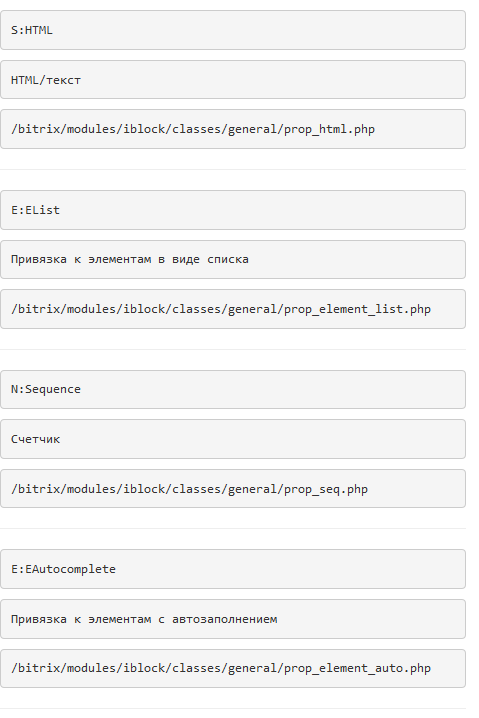Click the Привязка к элементам с автозаполнением text
This screenshot has width=479, height=718.
144,619
